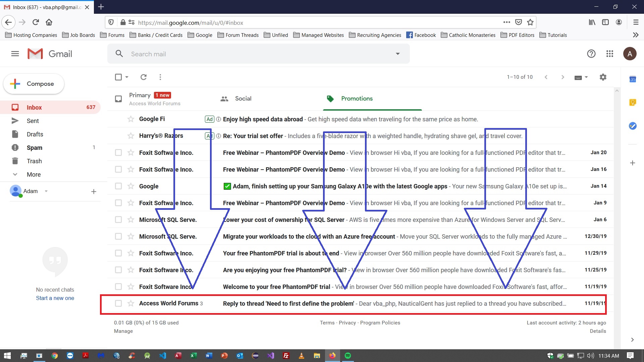Open the Google Keep side panel icon

coord(633,103)
